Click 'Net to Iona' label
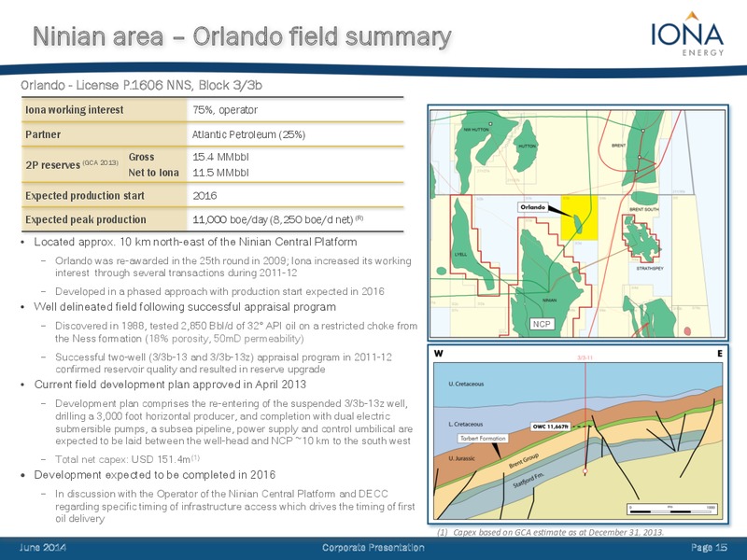Image resolution: width=747 pixels, height=560 pixels. [153, 173]
